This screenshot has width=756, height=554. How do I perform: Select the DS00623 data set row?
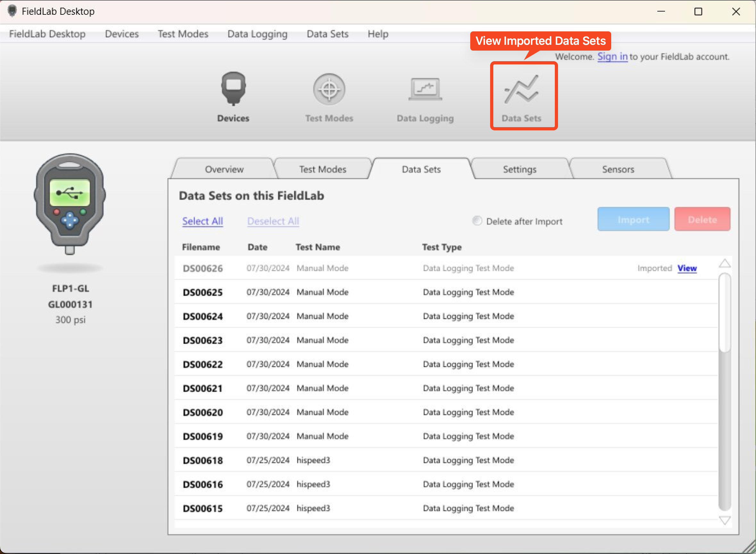click(x=446, y=340)
